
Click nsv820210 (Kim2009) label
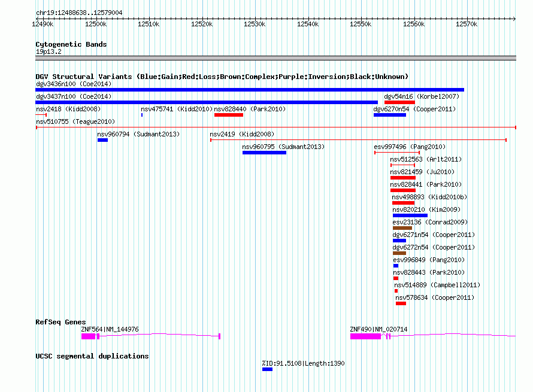tap(426, 209)
